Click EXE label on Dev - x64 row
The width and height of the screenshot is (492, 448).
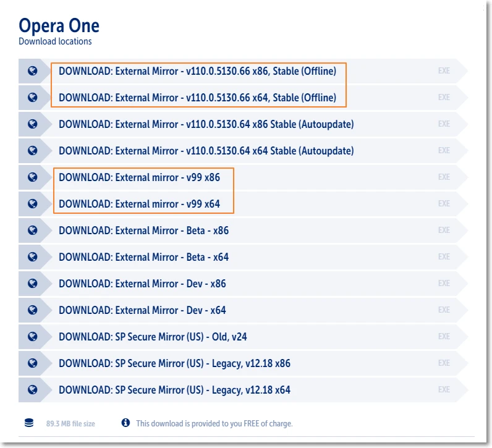coord(444,310)
